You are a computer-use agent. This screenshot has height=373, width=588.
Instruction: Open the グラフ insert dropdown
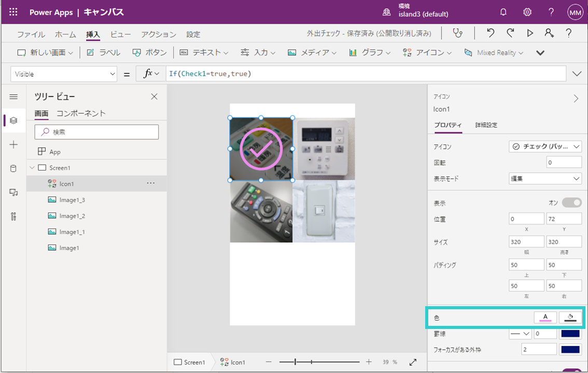(370, 52)
